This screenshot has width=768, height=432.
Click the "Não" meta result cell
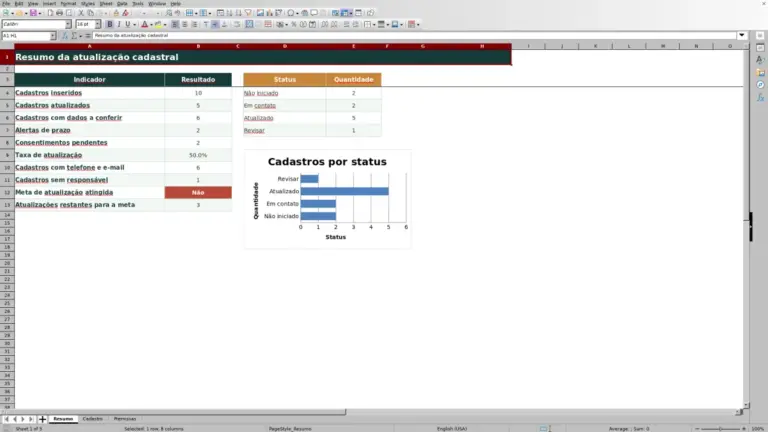pyautogui.click(x=198, y=192)
